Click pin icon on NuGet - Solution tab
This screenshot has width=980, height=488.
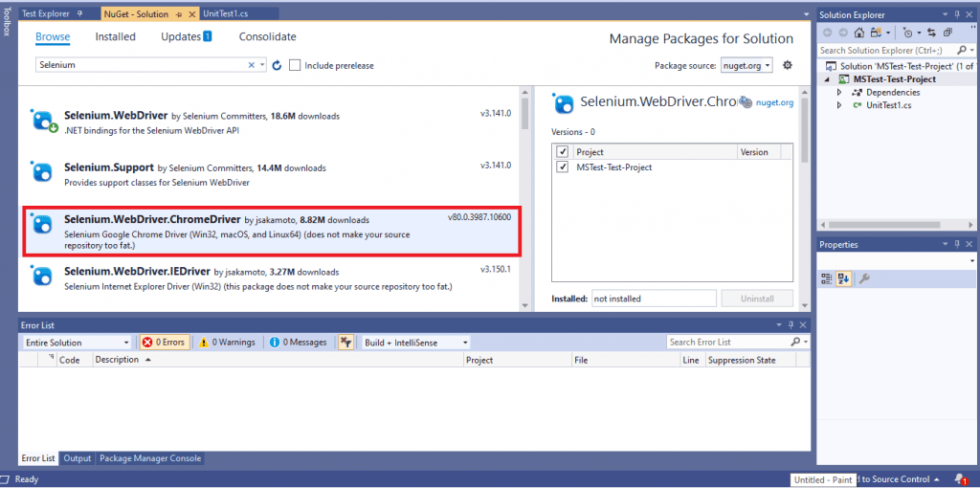click(x=178, y=13)
